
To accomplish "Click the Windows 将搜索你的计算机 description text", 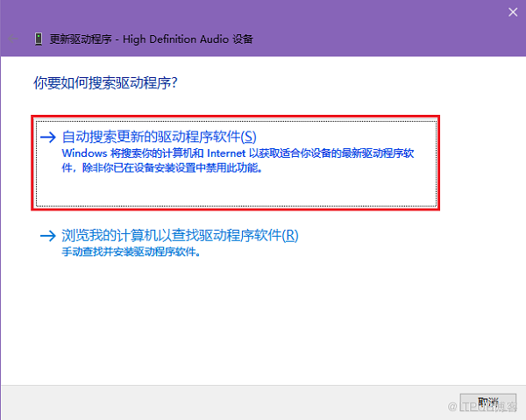I will pos(238,160).
